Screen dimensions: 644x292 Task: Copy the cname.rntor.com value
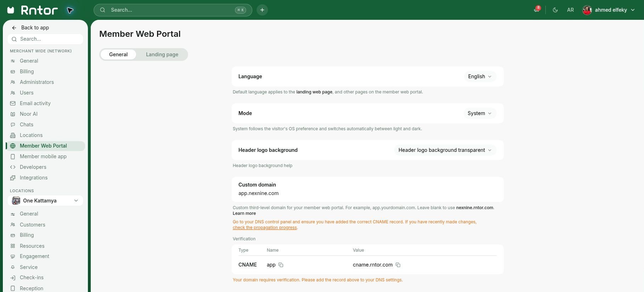[398, 265]
